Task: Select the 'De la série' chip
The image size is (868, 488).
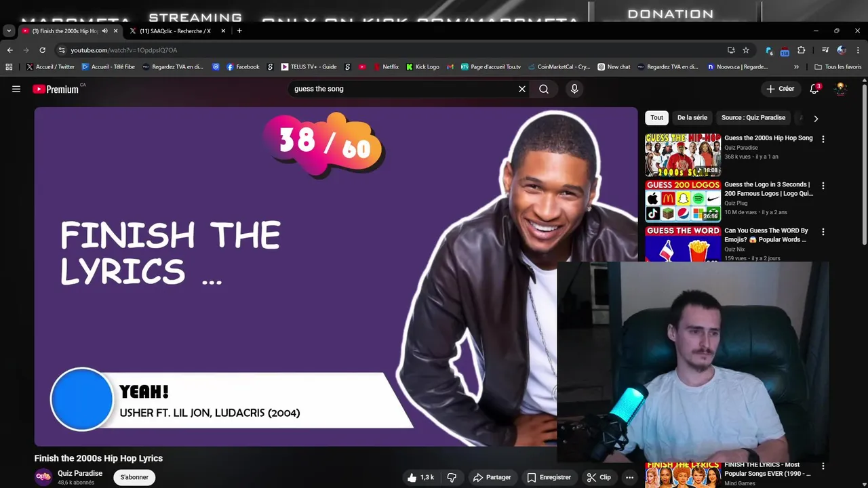Action: 692,118
